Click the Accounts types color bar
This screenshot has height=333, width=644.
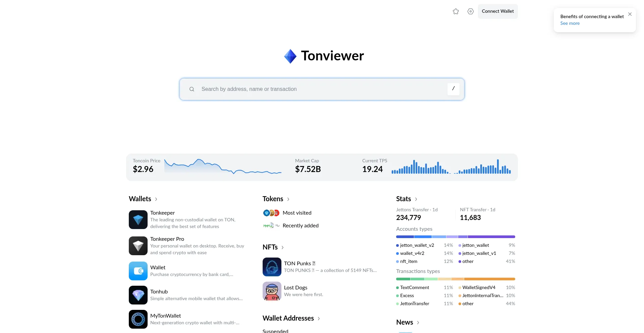point(455,237)
